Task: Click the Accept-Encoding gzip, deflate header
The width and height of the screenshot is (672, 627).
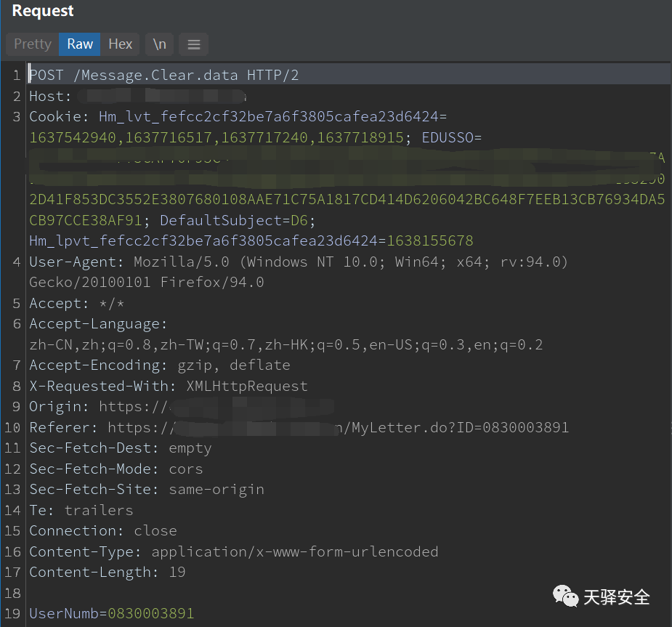Action: (x=159, y=365)
